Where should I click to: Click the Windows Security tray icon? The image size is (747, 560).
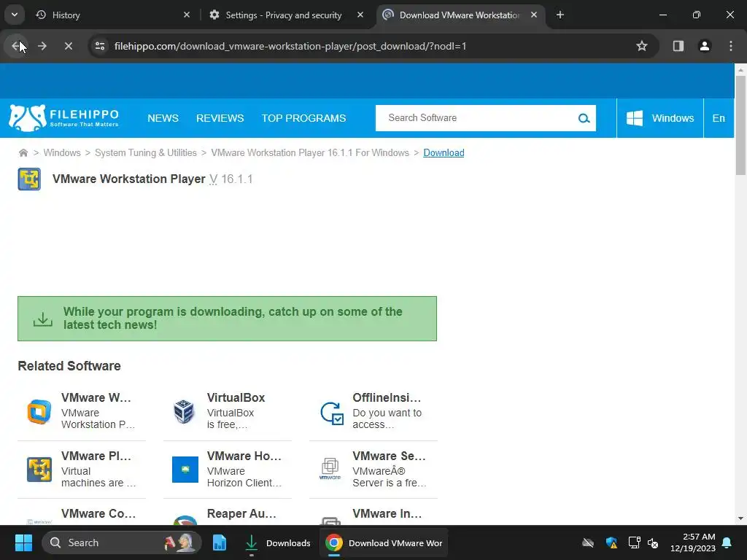[x=612, y=542]
